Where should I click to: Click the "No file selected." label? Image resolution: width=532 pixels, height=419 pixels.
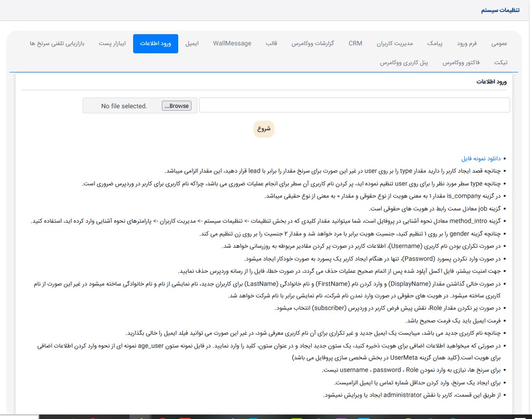124,106
